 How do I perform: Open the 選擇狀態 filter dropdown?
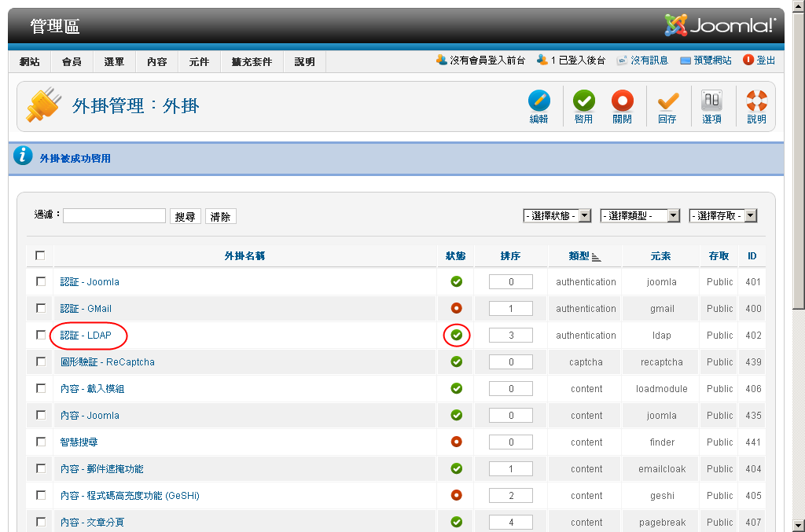557,215
